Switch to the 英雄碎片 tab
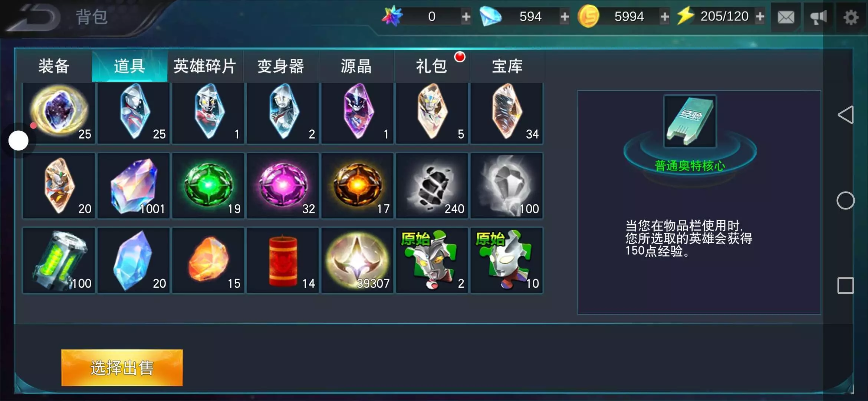 (205, 66)
